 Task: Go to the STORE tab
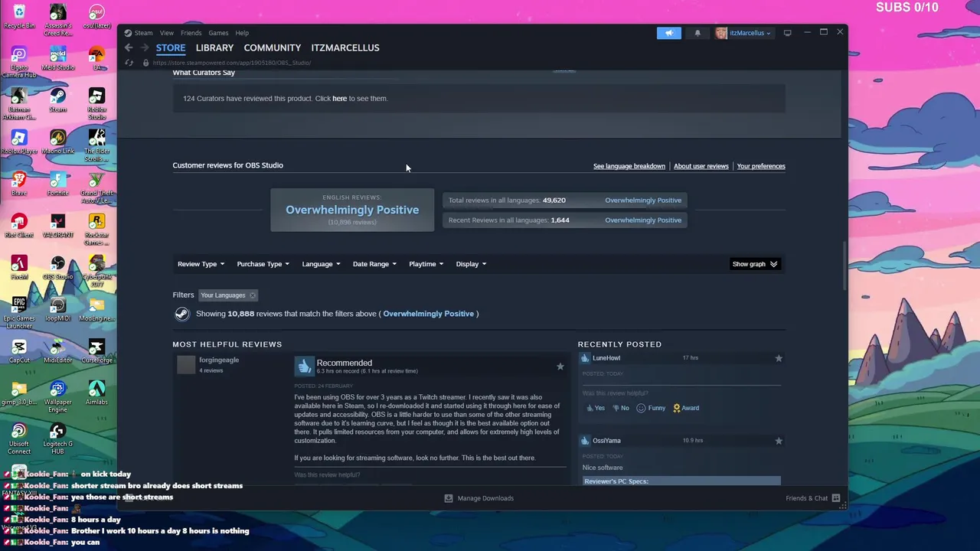pos(171,47)
